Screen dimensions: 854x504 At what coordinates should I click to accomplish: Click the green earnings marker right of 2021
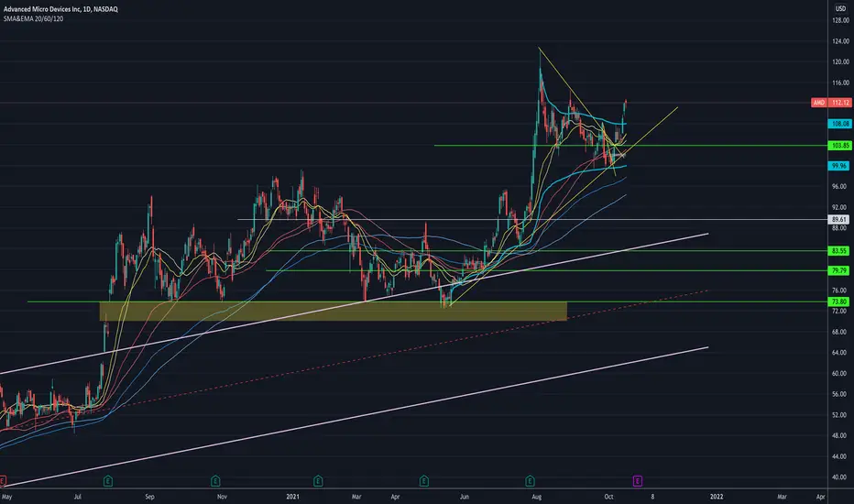[x=318, y=480]
